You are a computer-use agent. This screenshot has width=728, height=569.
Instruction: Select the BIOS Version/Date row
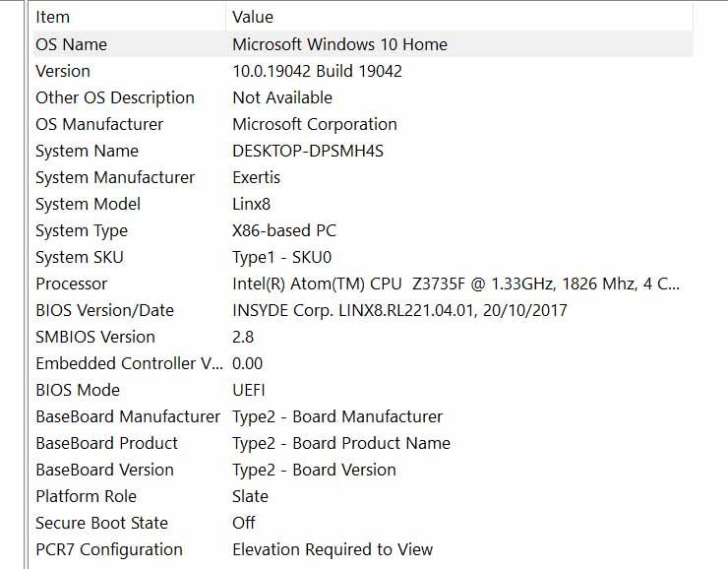point(363,310)
